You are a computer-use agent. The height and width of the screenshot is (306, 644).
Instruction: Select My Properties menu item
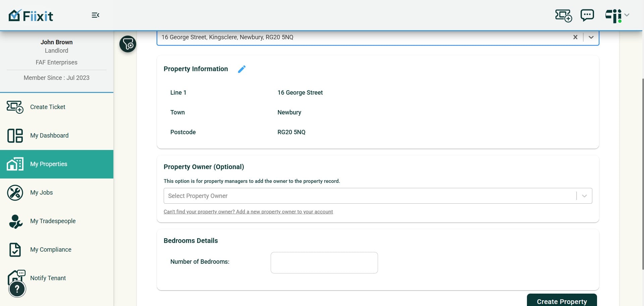[x=57, y=164]
